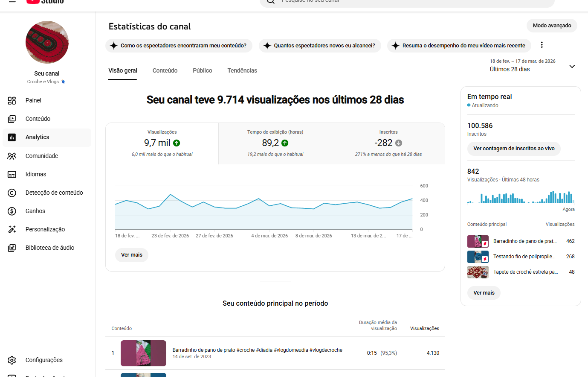Viewport: 588px width, 377px height.
Task: Select the Comunidade people icon
Action: (12, 156)
